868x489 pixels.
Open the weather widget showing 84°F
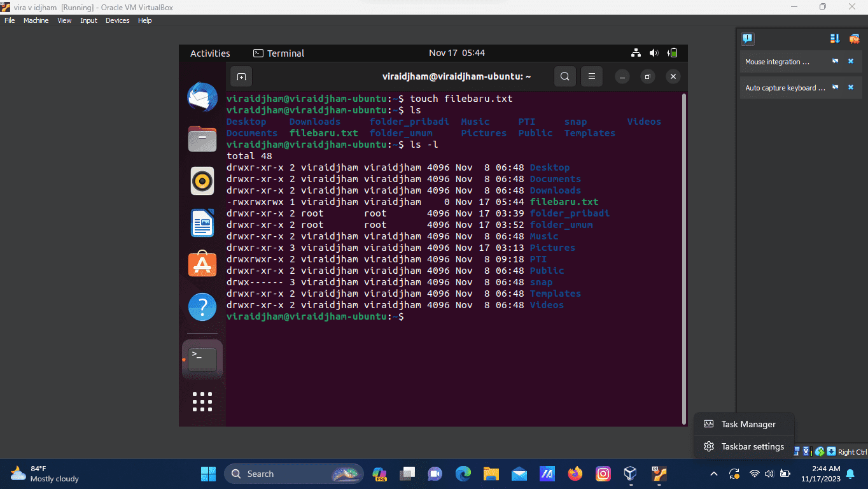(45, 474)
